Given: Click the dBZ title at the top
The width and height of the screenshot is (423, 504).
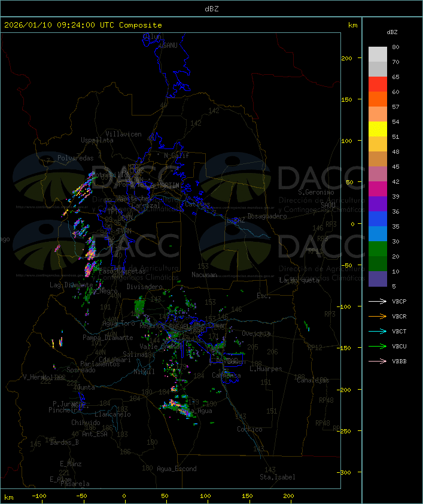Looking at the screenshot, I should 211,9.
